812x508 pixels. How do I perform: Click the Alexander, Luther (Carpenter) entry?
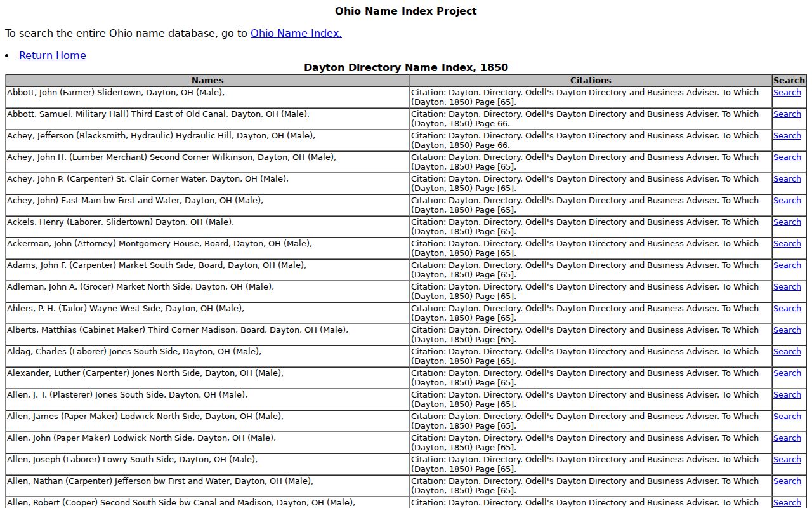207,378
